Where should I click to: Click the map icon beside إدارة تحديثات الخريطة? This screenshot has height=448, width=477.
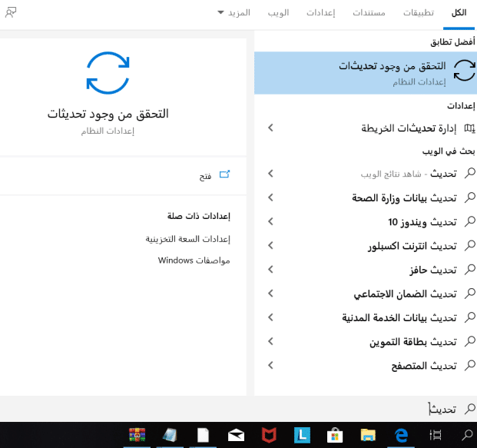tap(469, 128)
